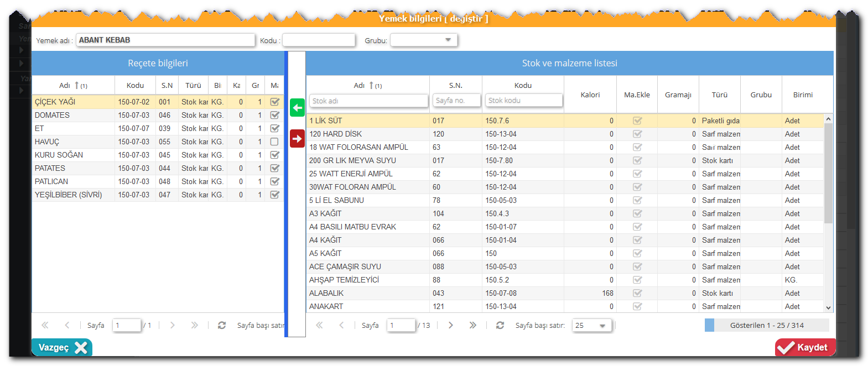Select the ALABALIK stock row

click(x=565, y=293)
